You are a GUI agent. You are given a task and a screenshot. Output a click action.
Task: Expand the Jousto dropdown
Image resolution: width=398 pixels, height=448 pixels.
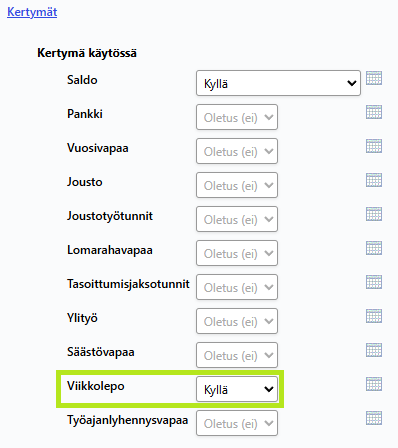tap(237, 185)
